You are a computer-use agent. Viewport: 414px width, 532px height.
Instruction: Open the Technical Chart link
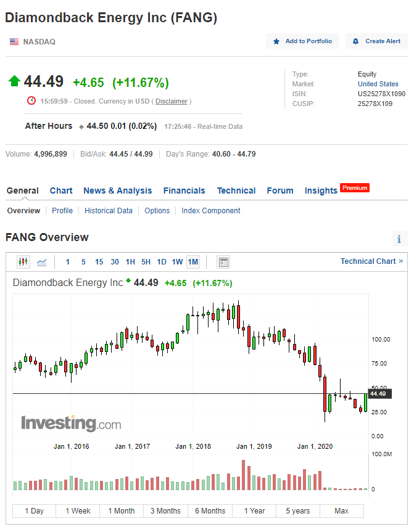tap(371, 261)
